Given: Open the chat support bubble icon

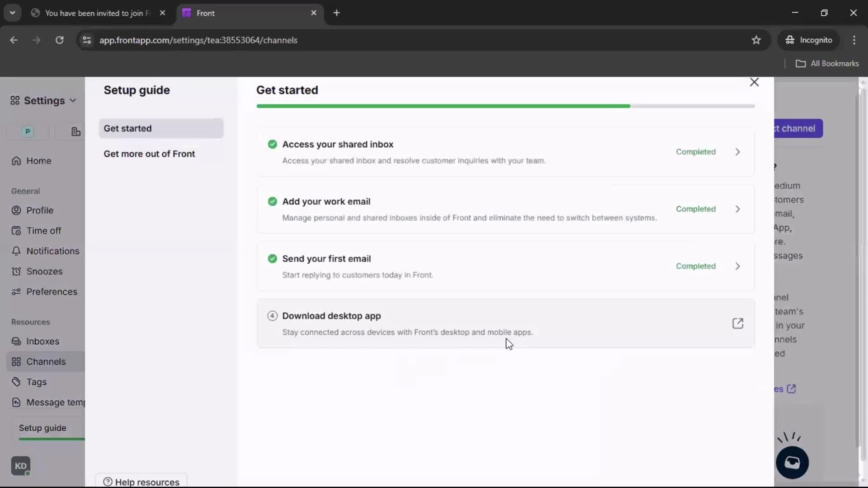Looking at the screenshot, I should (792, 462).
